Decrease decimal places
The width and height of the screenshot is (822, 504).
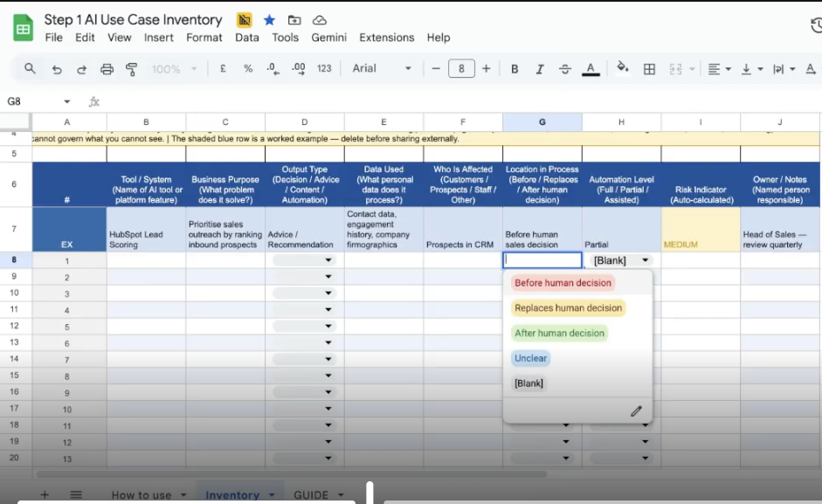pyautogui.click(x=273, y=69)
